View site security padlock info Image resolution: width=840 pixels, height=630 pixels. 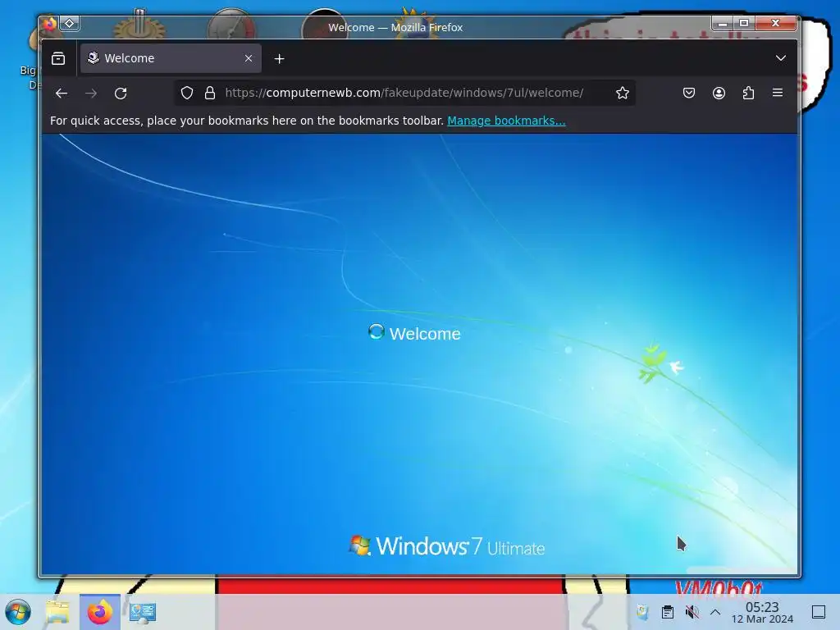[210, 94]
